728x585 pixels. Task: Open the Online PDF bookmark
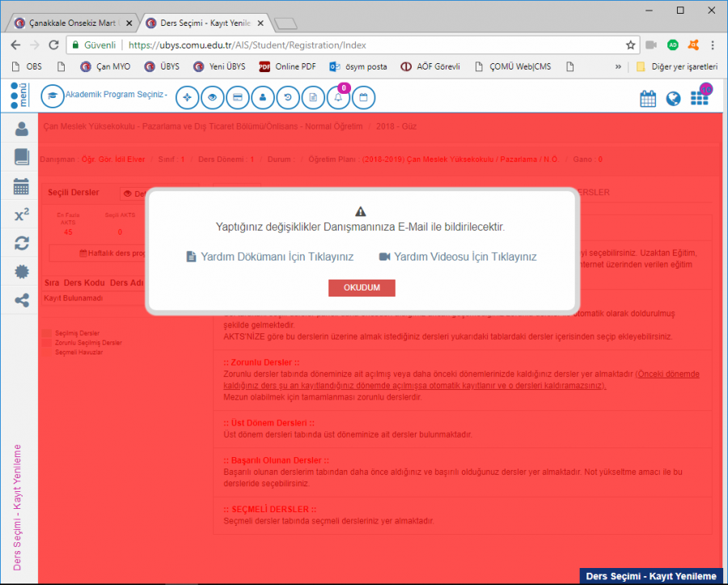pos(287,66)
